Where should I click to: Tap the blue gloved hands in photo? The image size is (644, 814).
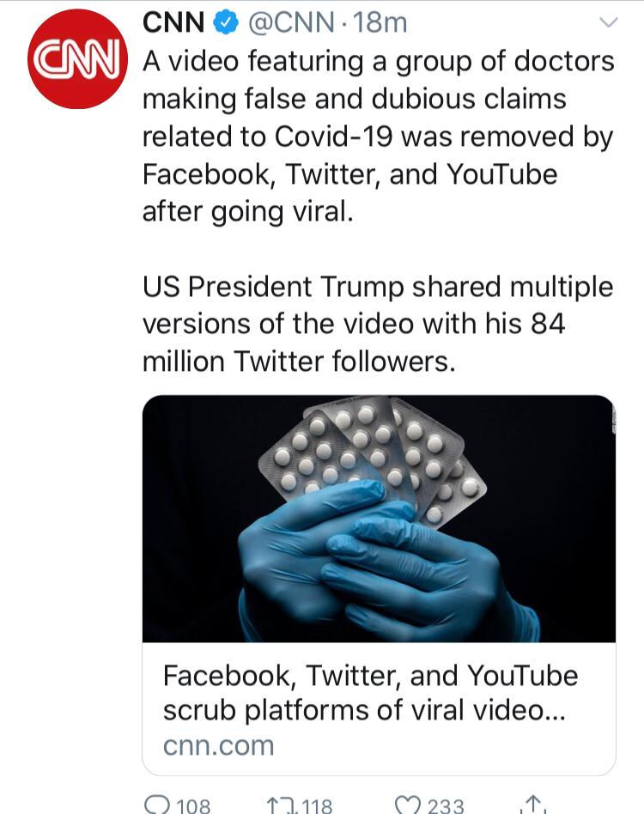(x=378, y=567)
